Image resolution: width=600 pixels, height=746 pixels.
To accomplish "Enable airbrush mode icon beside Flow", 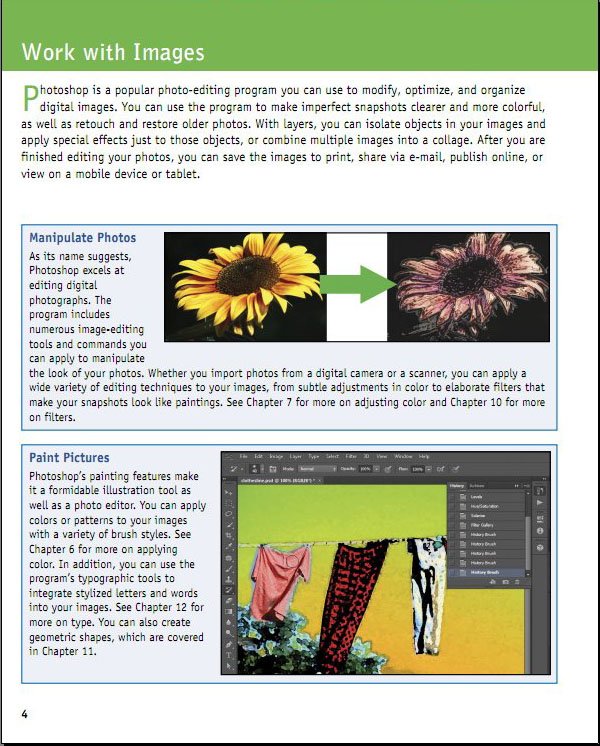I will click(441, 469).
